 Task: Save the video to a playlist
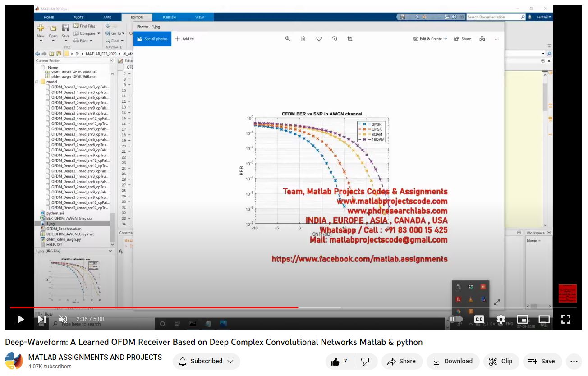coord(542,361)
